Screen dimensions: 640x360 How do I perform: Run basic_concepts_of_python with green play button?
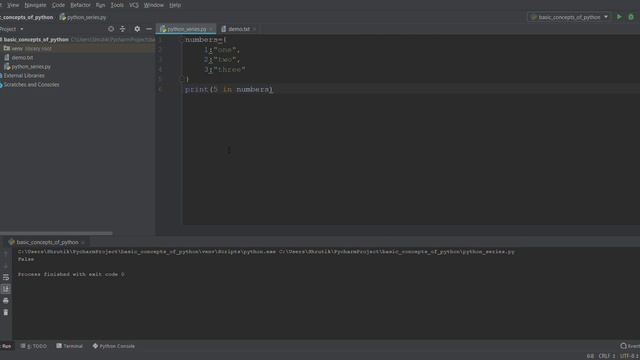(x=619, y=17)
